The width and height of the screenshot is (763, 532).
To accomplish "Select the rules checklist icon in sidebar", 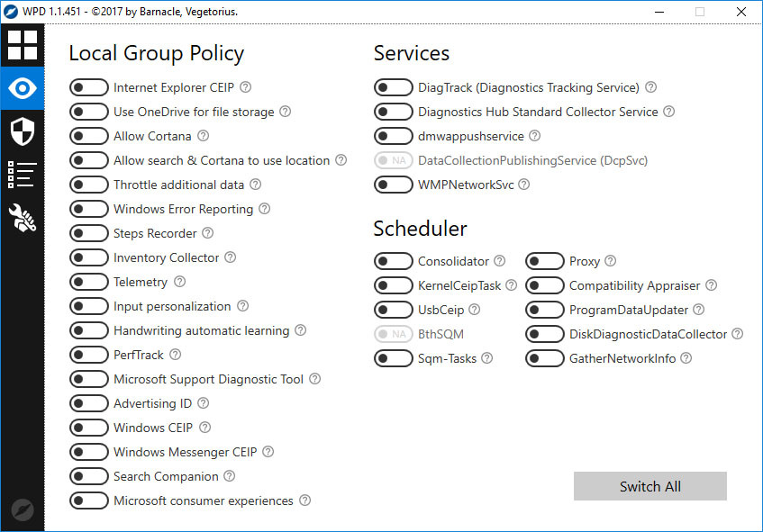I will coord(22,175).
